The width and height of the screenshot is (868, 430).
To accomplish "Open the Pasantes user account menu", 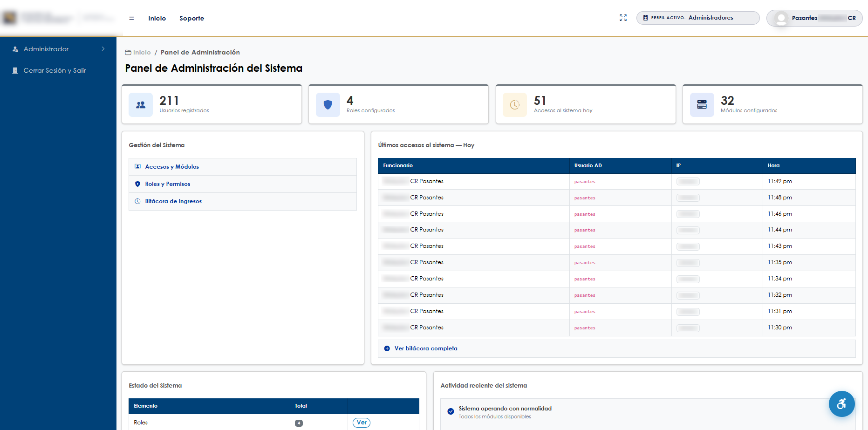I will (x=814, y=18).
